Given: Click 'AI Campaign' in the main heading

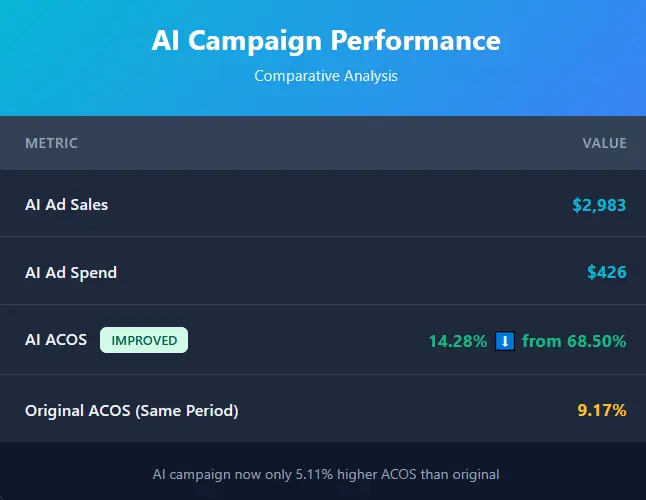Looking at the screenshot, I should coord(237,41).
